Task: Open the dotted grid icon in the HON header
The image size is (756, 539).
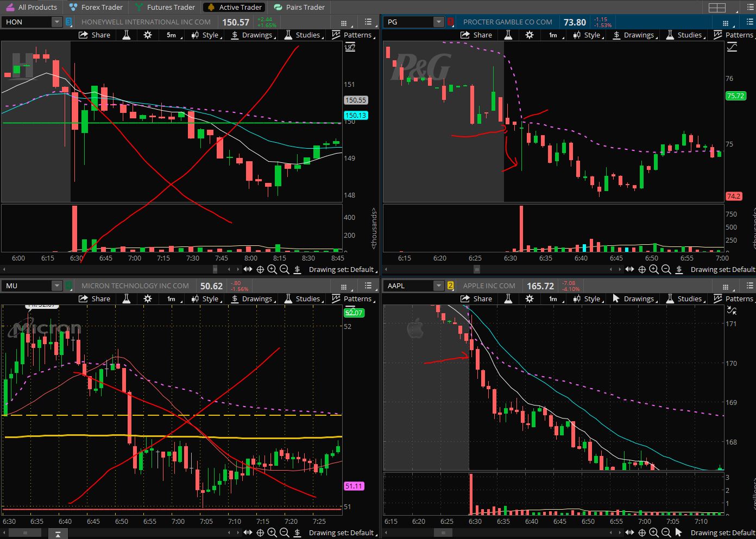Action: (x=344, y=23)
